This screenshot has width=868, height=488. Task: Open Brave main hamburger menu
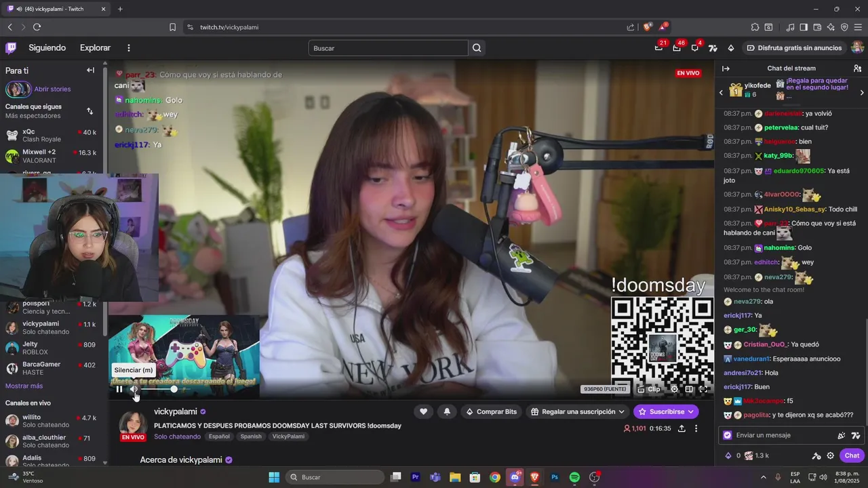click(858, 27)
